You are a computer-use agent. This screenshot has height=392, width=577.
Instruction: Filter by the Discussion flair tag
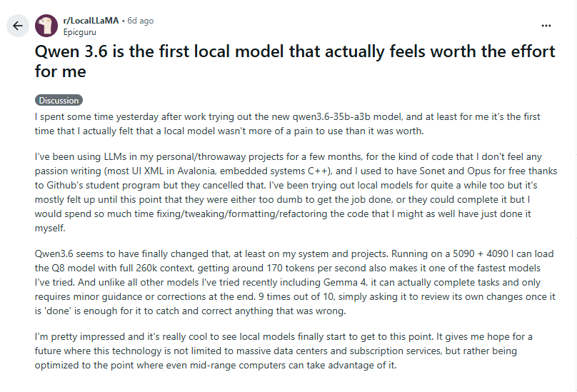(59, 101)
